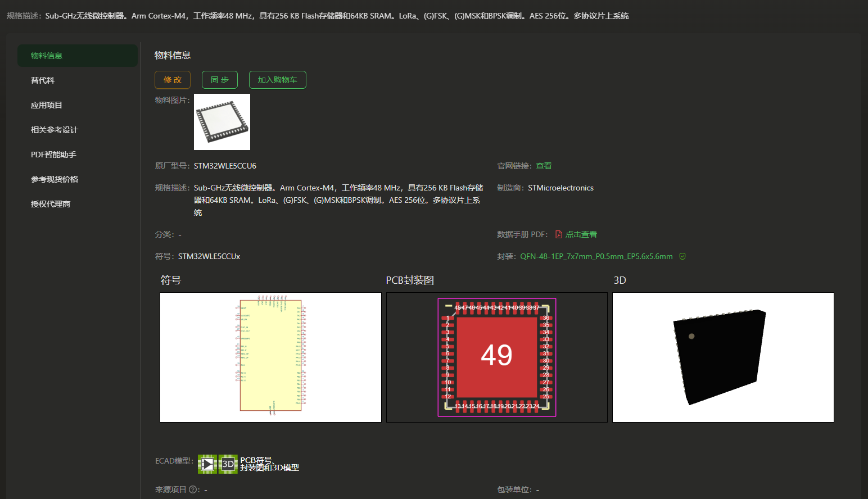Select the 授权代理商 tab

click(x=51, y=204)
